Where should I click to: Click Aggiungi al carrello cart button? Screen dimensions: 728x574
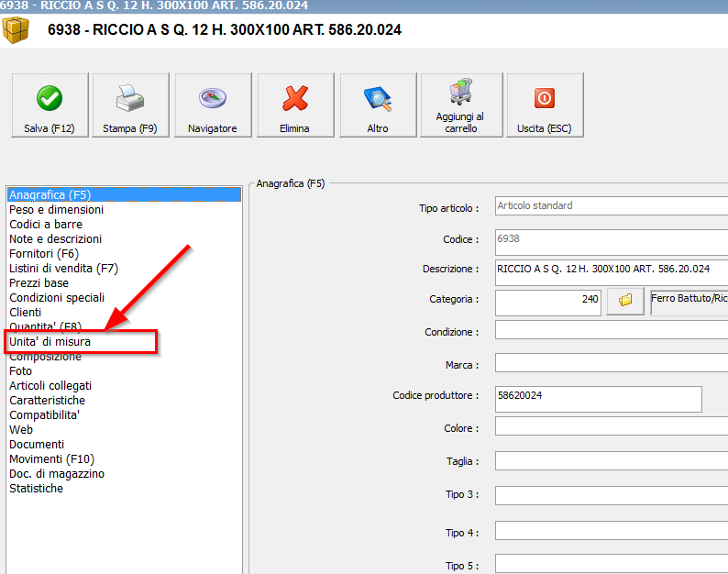461,105
